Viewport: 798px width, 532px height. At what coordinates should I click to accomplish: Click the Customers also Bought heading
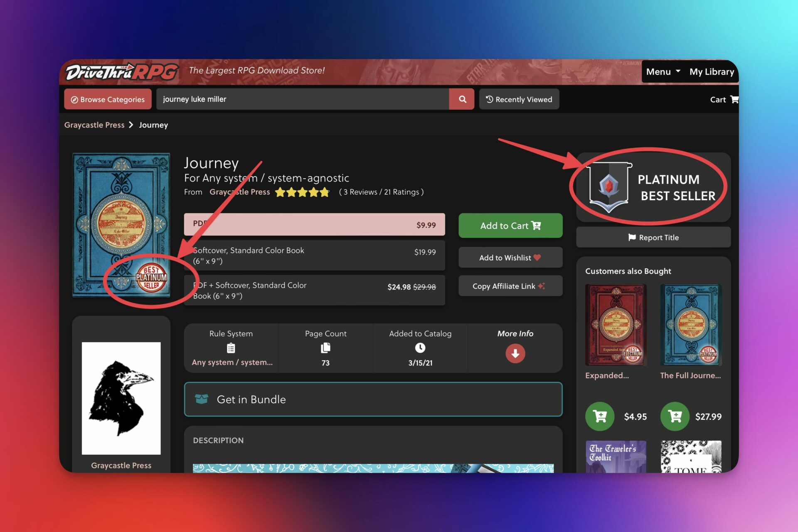pos(628,271)
